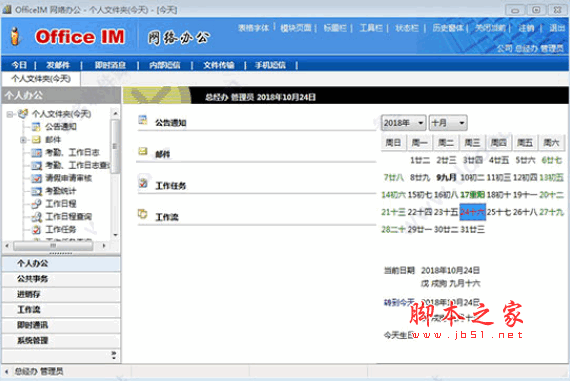Open the 即时通讯 sidebar section
The image size is (570, 381).
click(x=61, y=325)
